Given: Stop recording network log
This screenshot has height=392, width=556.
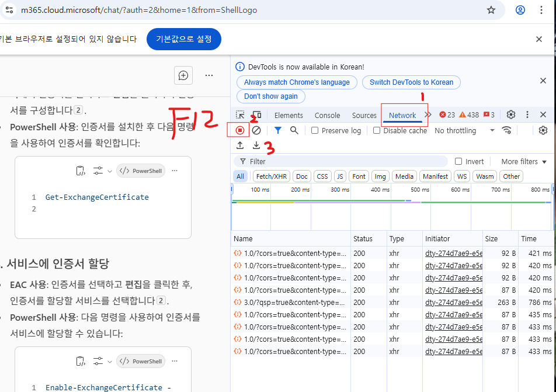Looking at the screenshot, I should point(240,130).
